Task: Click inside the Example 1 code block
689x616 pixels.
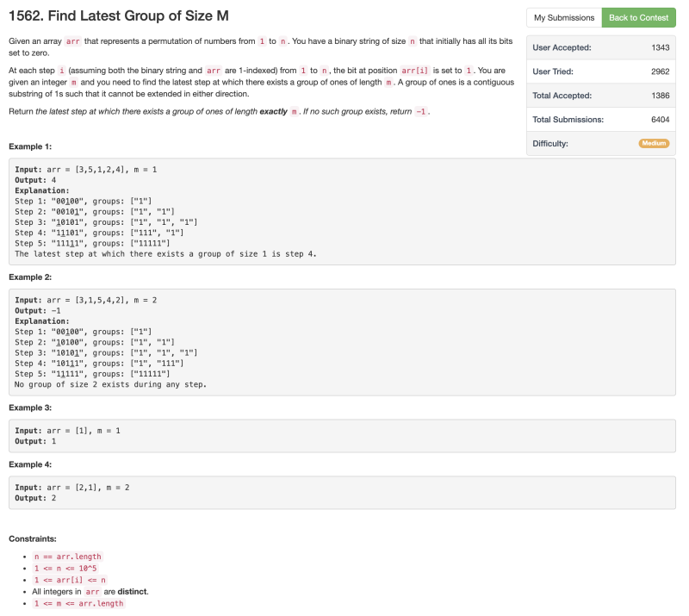Action: [x=342, y=211]
